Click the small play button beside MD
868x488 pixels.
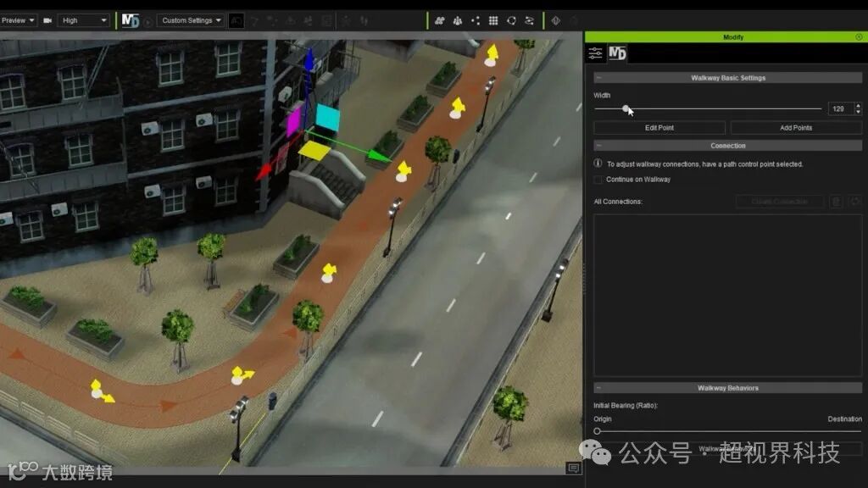tap(147, 22)
